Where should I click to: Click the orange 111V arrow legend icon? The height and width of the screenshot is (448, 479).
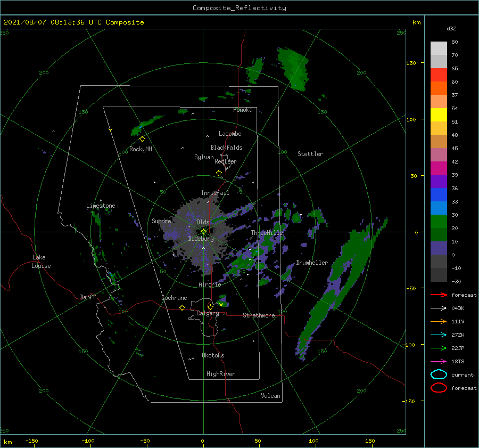point(439,321)
